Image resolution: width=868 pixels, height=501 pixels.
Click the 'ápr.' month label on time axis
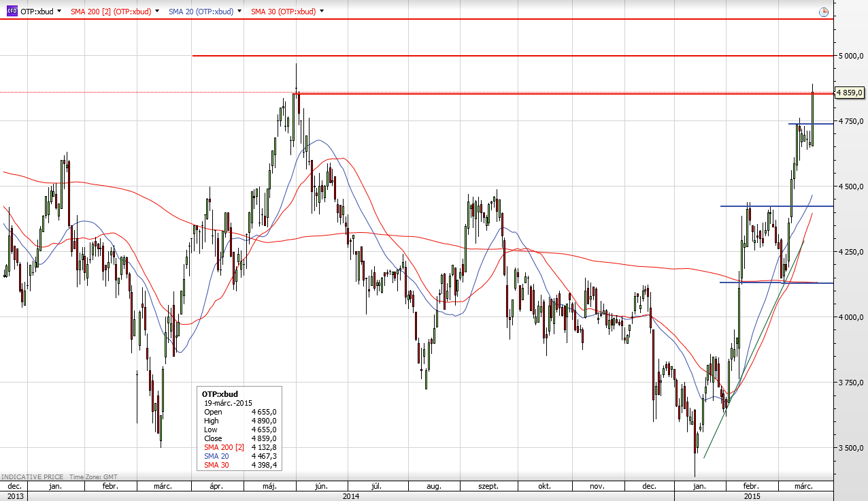(216, 487)
